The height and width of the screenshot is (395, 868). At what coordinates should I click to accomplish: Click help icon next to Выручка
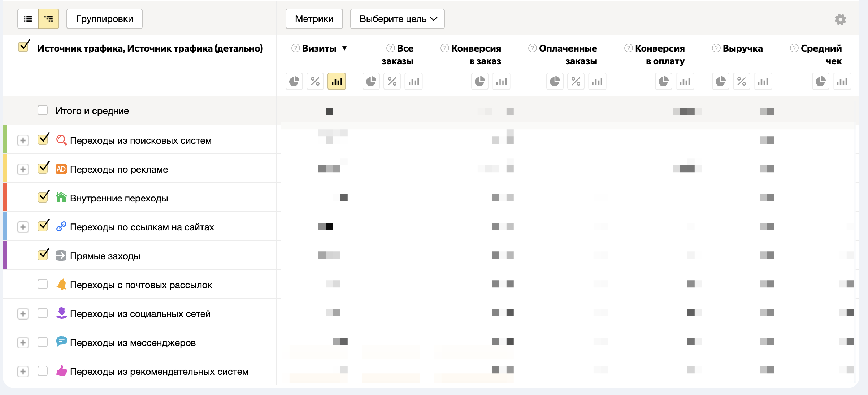point(716,48)
